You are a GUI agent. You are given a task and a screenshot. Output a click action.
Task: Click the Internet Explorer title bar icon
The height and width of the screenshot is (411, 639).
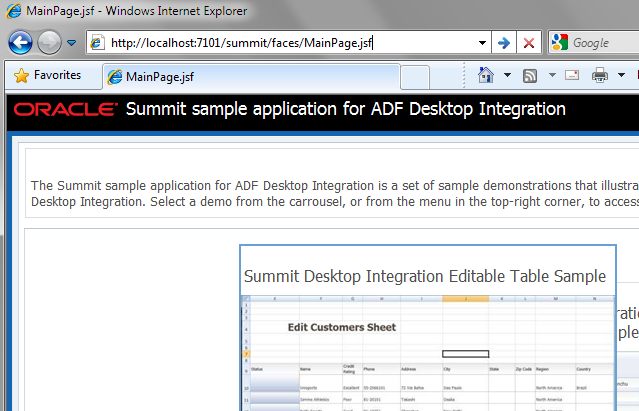coord(14,11)
